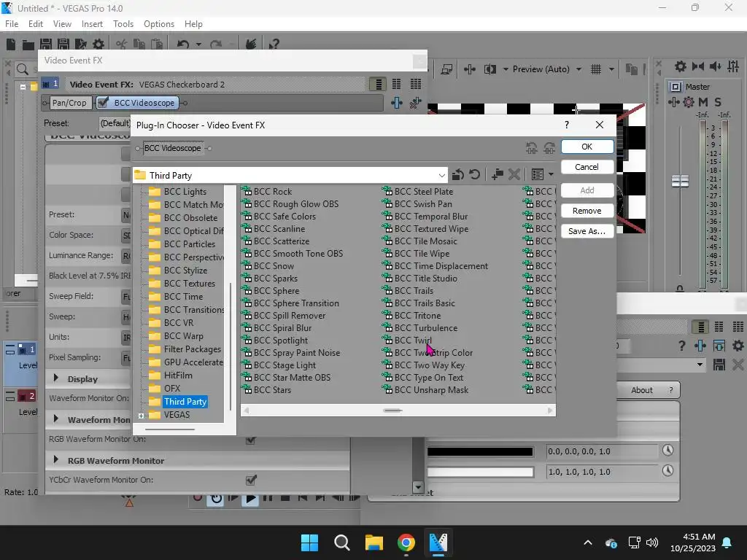Toggle Master bus Mute button
This screenshot has height=560, width=747.
703,102
